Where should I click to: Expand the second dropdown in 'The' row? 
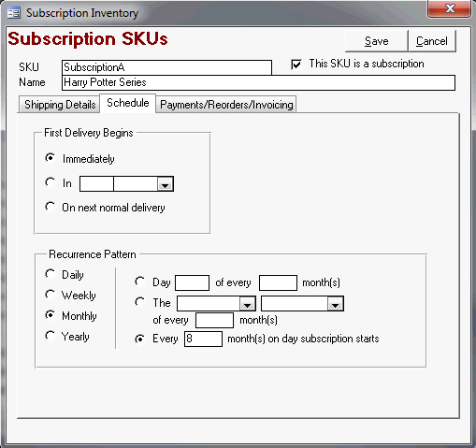tap(336, 304)
